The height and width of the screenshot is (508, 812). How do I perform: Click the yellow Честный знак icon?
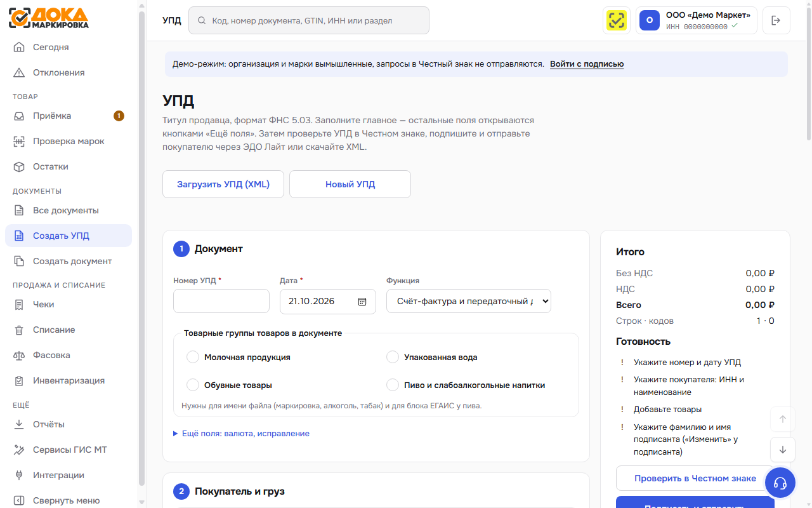pos(617,20)
